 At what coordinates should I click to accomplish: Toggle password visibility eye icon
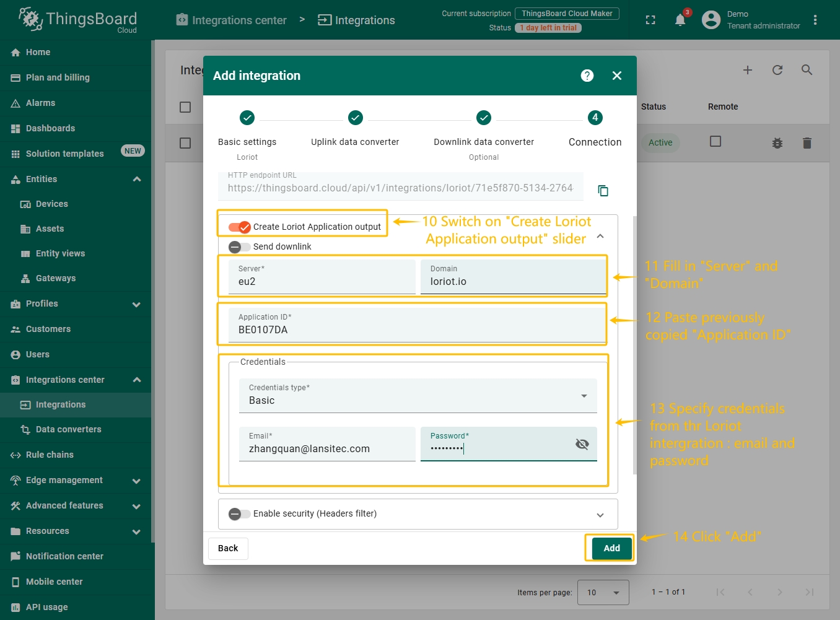pyautogui.click(x=582, y=444)
